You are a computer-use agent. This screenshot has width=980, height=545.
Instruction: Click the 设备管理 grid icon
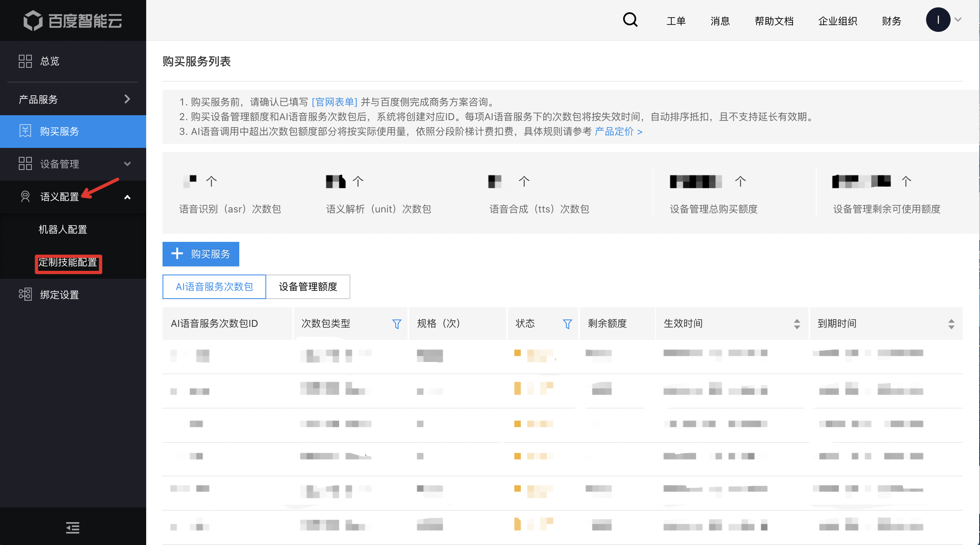(25, 163)
